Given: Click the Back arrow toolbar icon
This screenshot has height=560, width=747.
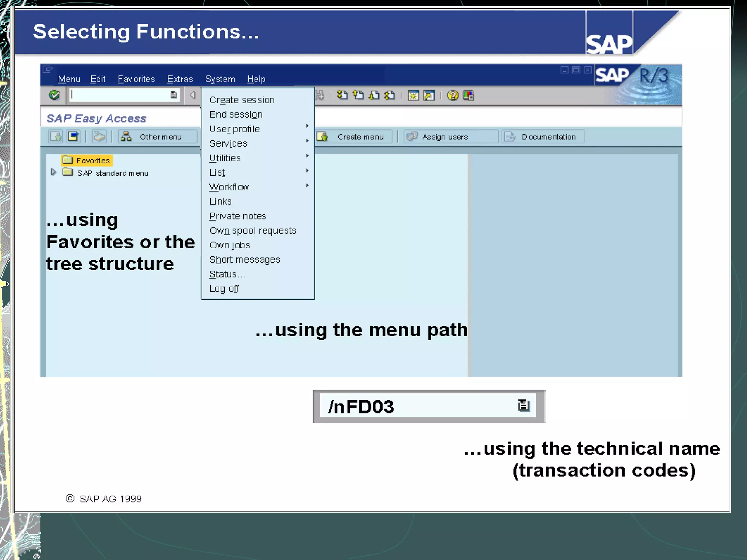Looking at the screenshot, I should pos(193,95).
